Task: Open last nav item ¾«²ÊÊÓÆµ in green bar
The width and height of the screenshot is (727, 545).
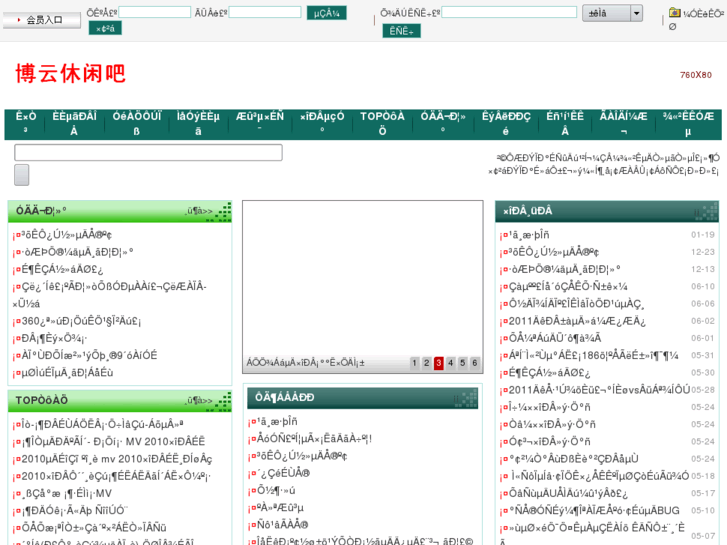Action: click(x=688, y=123)
